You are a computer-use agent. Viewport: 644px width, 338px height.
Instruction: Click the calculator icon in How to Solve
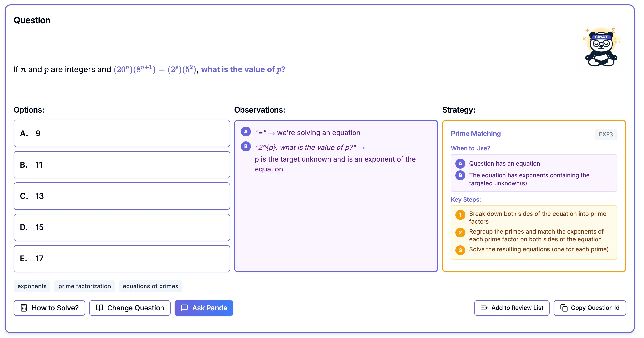pos(24,308)
